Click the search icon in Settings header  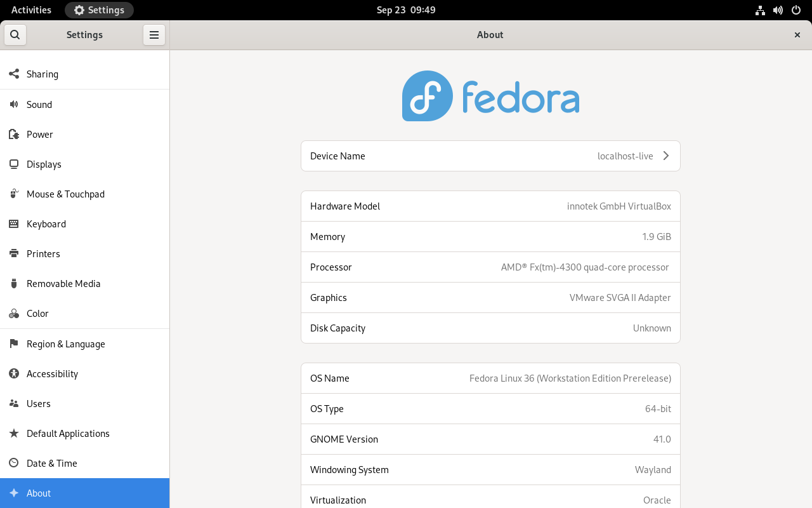coord(15,35)
